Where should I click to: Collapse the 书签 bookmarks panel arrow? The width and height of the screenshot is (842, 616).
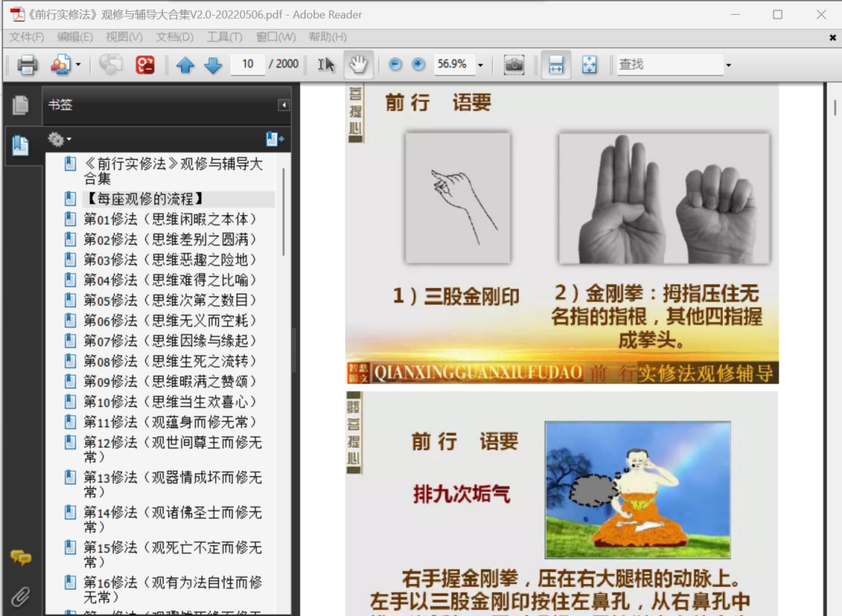point(284,104)
